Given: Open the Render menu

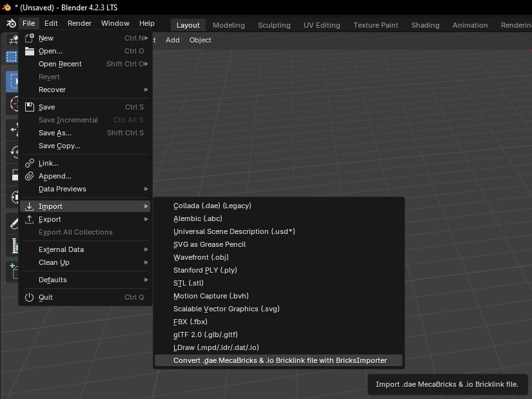Looking at the screenshot, I should point(79,23).
